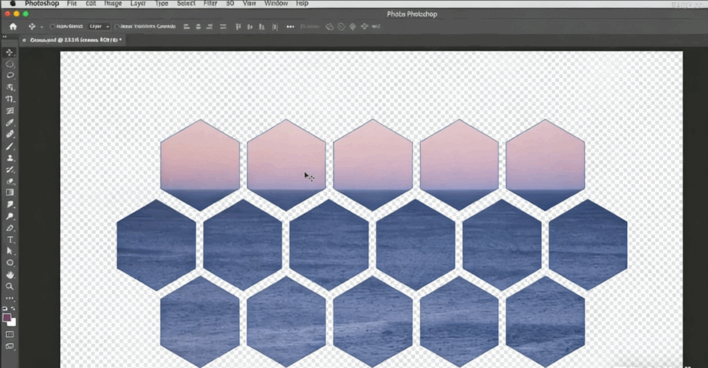The image size is (708, 368).
Task: Open the Filter menu
Action: tap(210, 3)
